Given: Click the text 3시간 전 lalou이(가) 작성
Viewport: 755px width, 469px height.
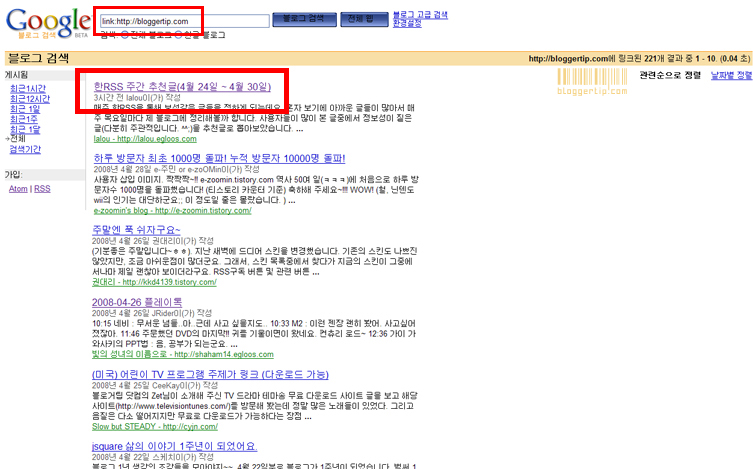Looking at the screenshot, I should click(137, 98).
